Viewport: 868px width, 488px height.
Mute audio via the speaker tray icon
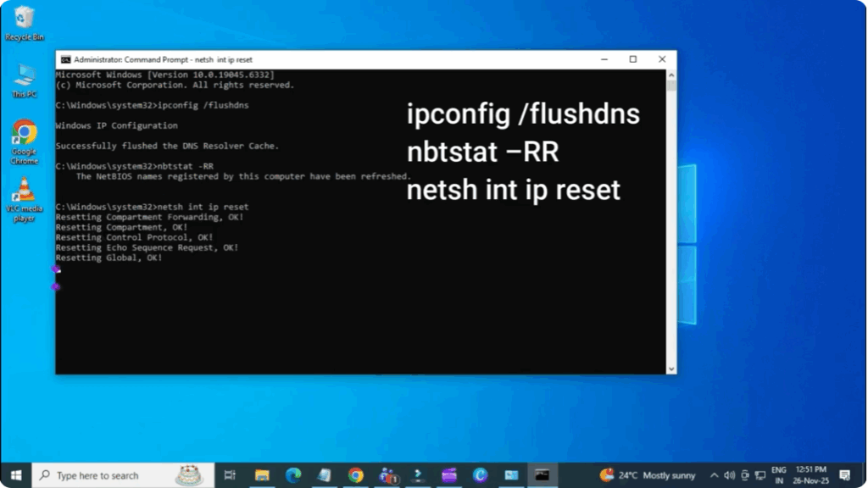pos(730,475)
